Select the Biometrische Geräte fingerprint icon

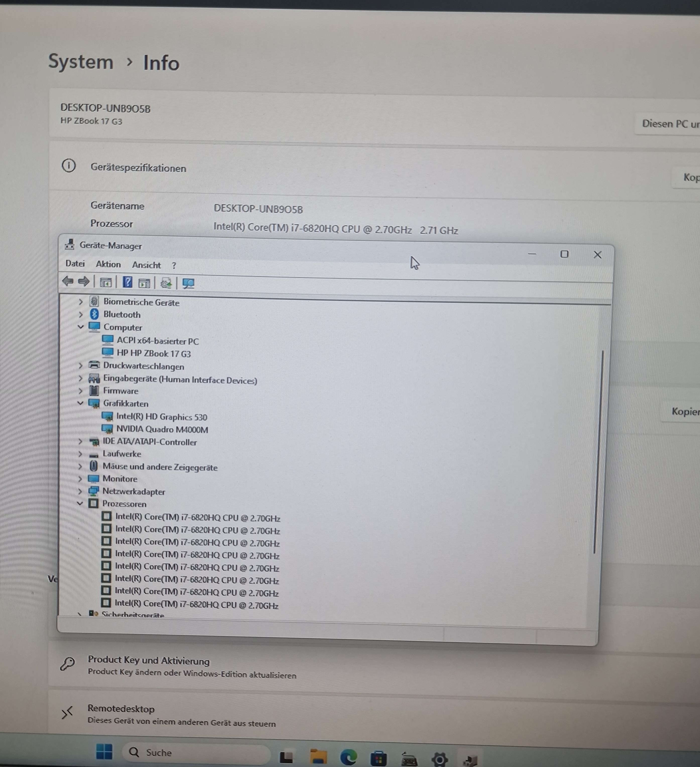tap(94, 301)
